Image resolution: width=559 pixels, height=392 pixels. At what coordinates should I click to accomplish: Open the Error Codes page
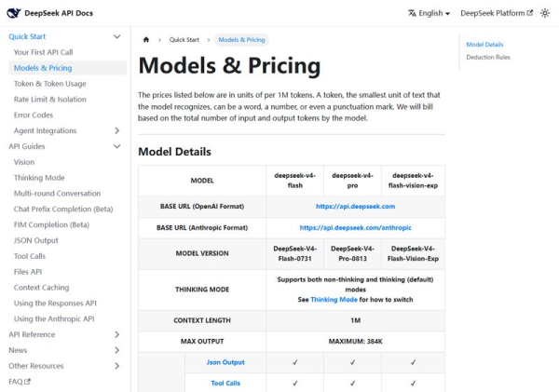coord(34,115)
